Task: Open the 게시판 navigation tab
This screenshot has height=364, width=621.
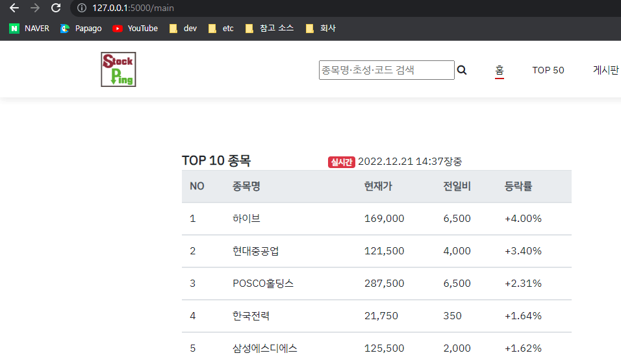Action: 605,70
